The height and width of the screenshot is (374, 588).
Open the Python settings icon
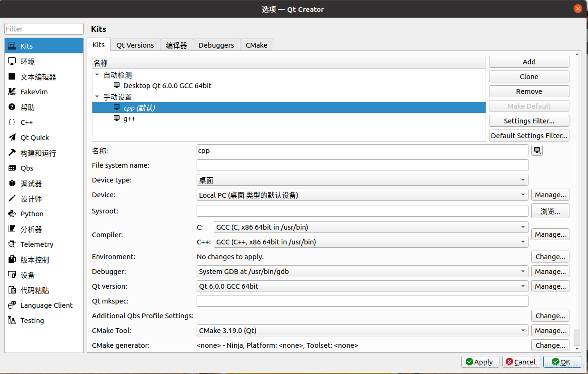point(12,214)
